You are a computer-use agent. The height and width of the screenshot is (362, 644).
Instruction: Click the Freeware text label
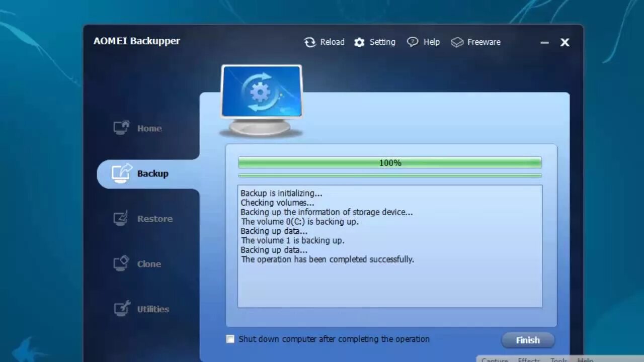point(484,42)
